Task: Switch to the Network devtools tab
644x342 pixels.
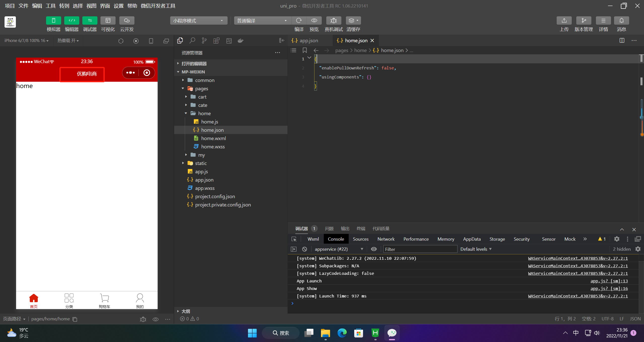Action: [x=386, y=239]
